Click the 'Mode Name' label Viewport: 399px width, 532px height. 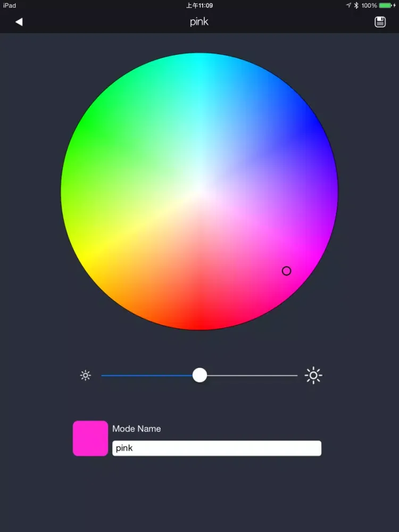[x=136, y=428]
